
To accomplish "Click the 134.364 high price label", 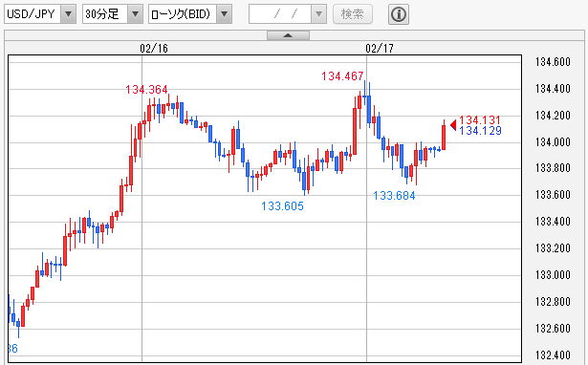I will point(146,90).
